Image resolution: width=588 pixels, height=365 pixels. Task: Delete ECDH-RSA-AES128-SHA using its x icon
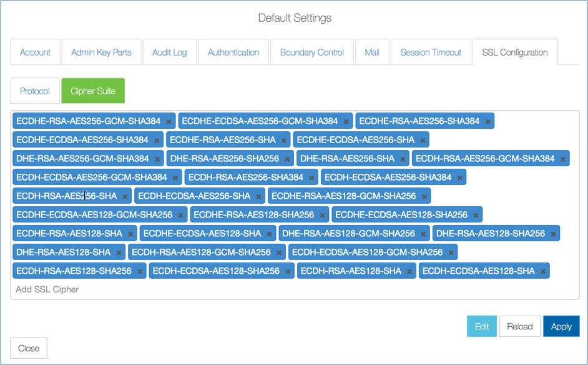pos(409,271)
